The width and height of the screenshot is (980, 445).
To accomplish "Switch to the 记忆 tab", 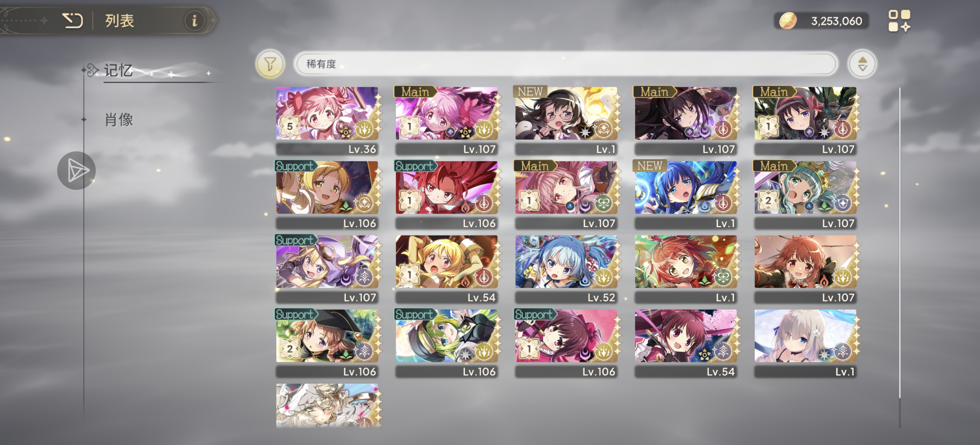I will point(118,70).
